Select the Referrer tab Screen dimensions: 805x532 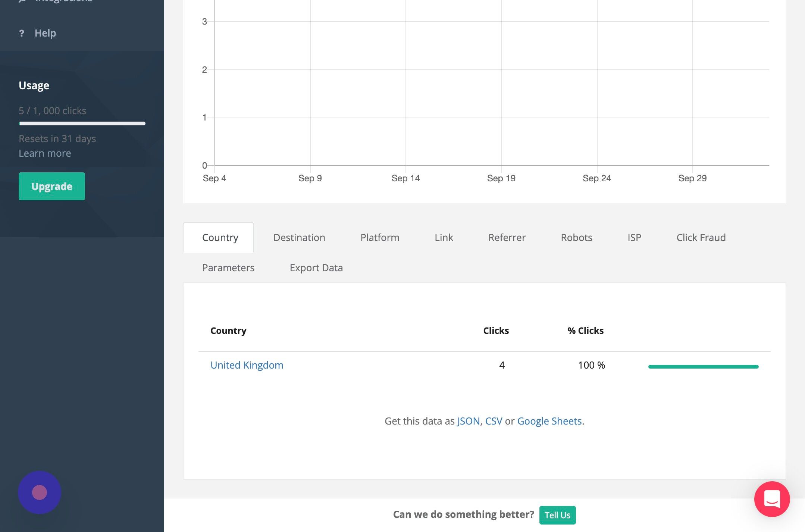(507, 237)
